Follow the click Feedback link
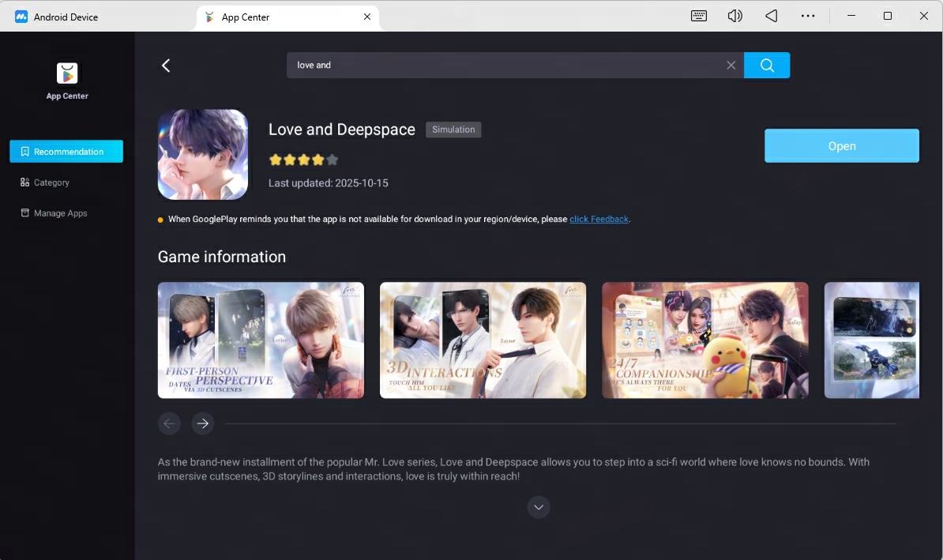943x560 pixels. [599, 219]
